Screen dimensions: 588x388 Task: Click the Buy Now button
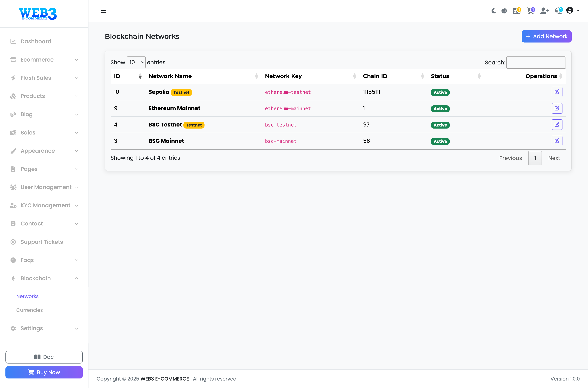click(x=44, y=372)
